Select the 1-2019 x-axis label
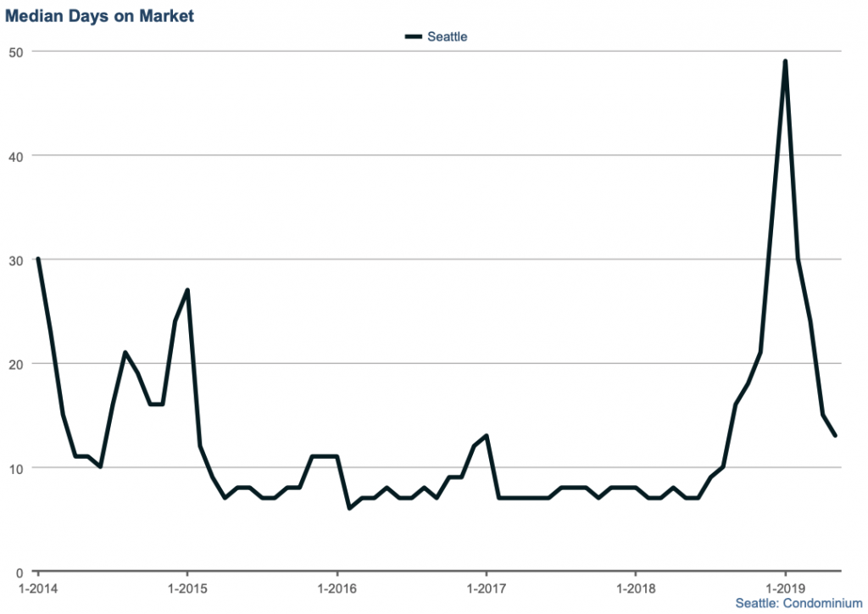 785,587
